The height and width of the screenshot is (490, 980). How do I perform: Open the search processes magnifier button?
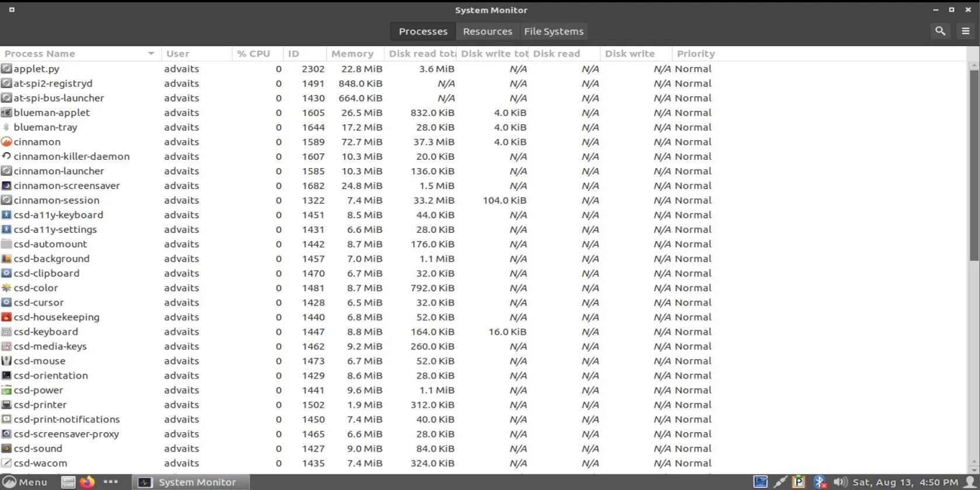940,31
